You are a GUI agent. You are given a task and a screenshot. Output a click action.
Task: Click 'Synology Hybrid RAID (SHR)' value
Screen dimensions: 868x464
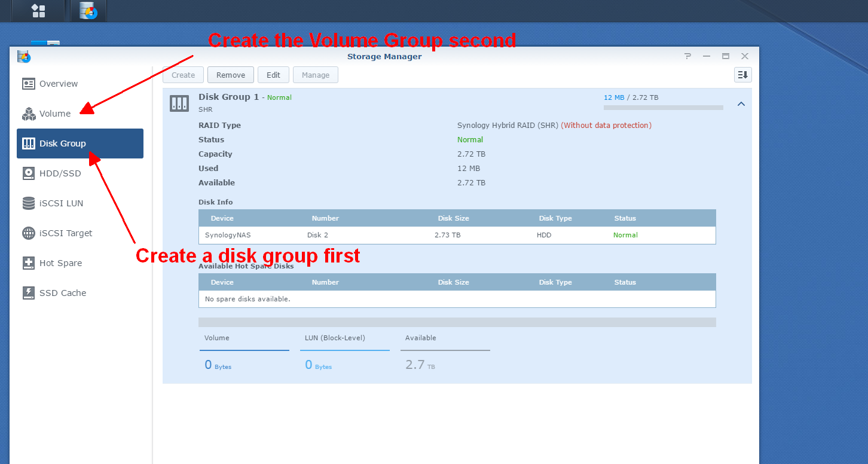click(508, 126)
